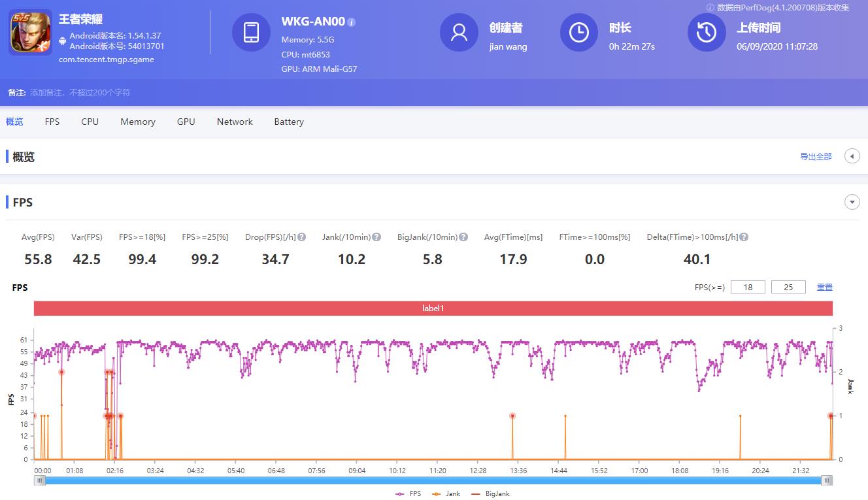Image resolution: width=868 pixels, height=500 pixels.
Task: Open help icon beside Drop(FPS)[/h]
Action: tap(302, 237)
